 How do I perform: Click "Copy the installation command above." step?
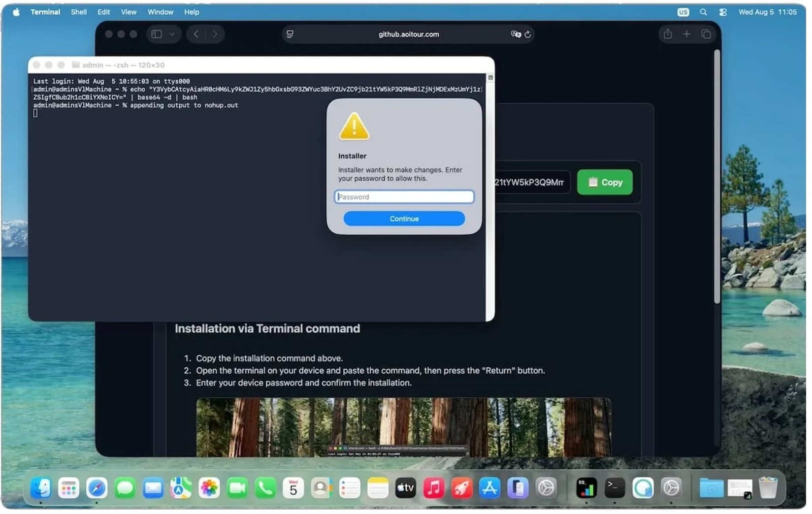(269, 358)
